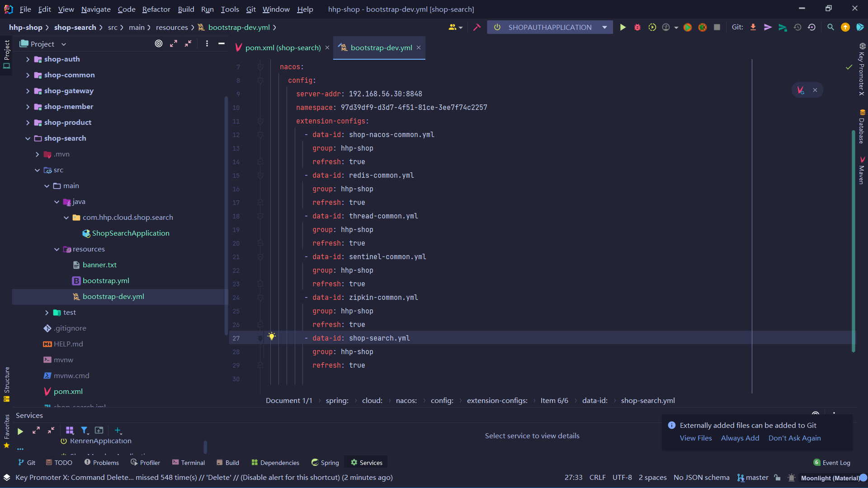Screen dimensions: 868x488
Task: Expand the shop-auth module
Action: [28, 59]
